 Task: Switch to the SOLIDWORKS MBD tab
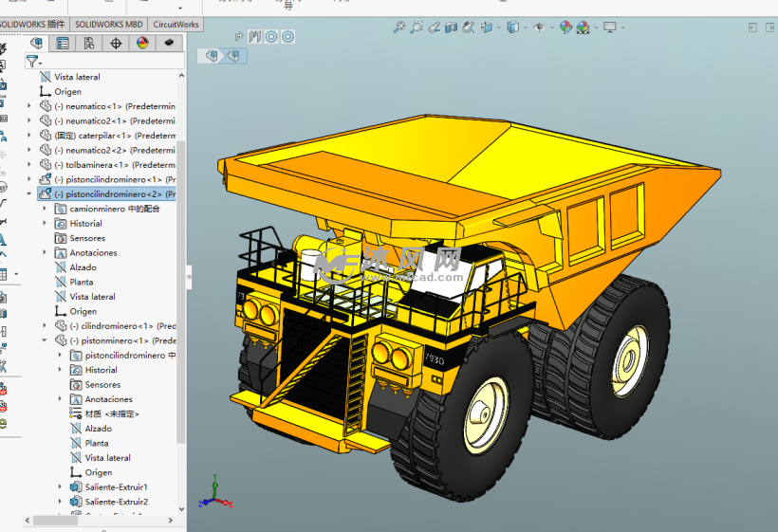(108, 25)
